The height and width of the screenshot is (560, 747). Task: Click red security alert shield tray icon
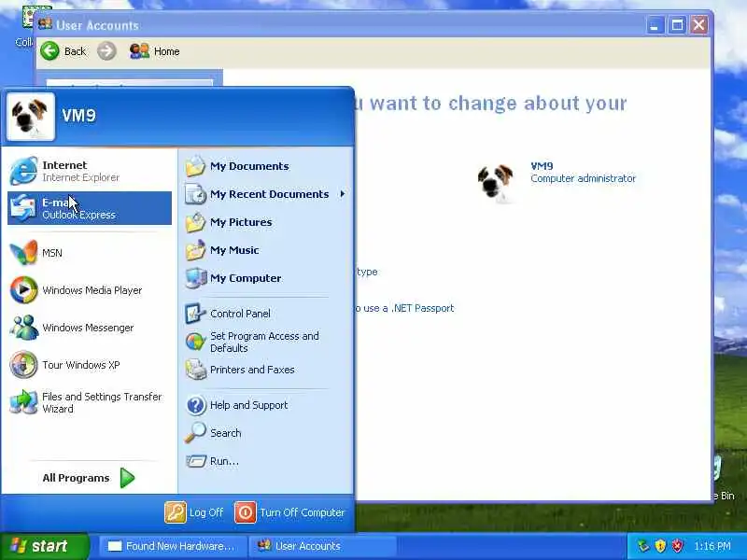(677, 546)
